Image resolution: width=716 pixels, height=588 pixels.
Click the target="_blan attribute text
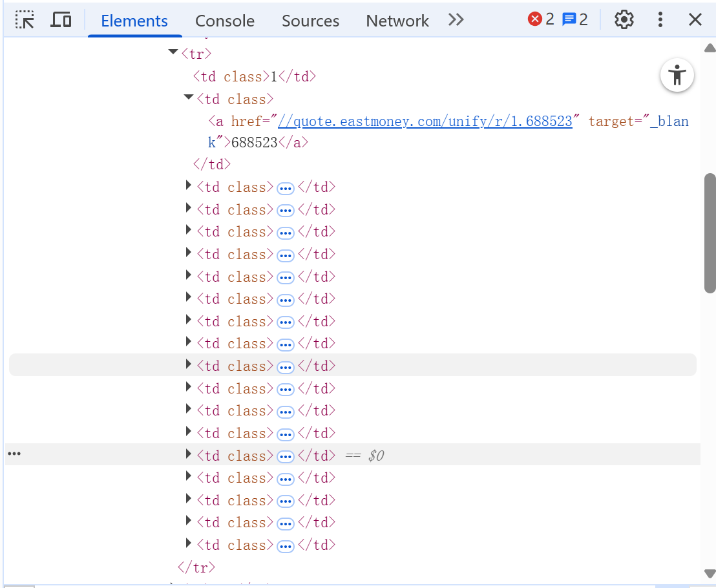(638, 121)
